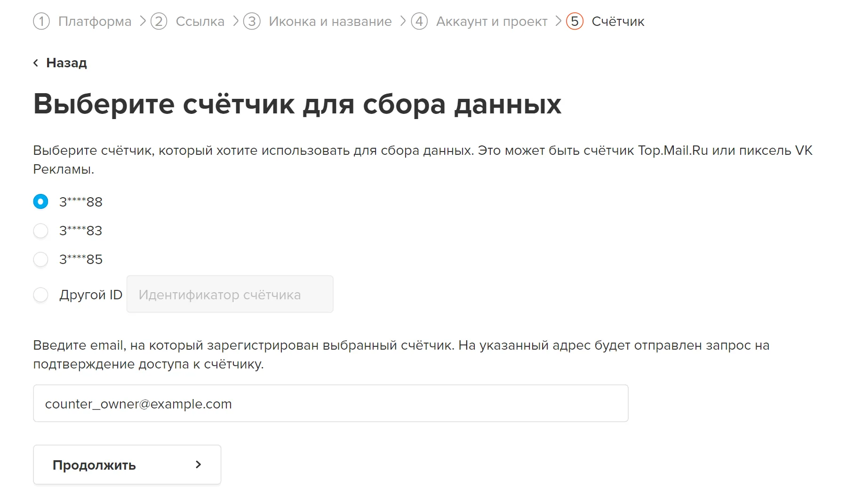847x504 pixels.
Task: Click the back chevron icon beside Назад
Action: point(36,63)
